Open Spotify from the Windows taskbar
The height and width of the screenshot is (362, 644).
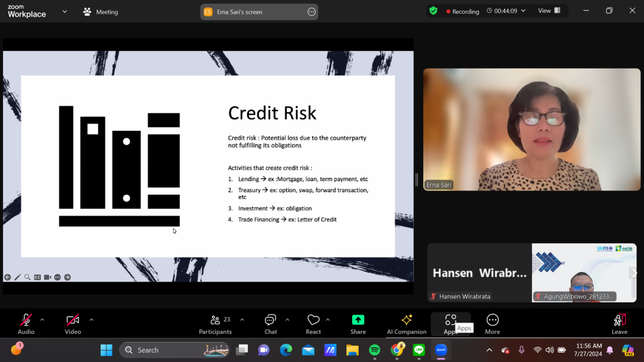tap(374, 350)
